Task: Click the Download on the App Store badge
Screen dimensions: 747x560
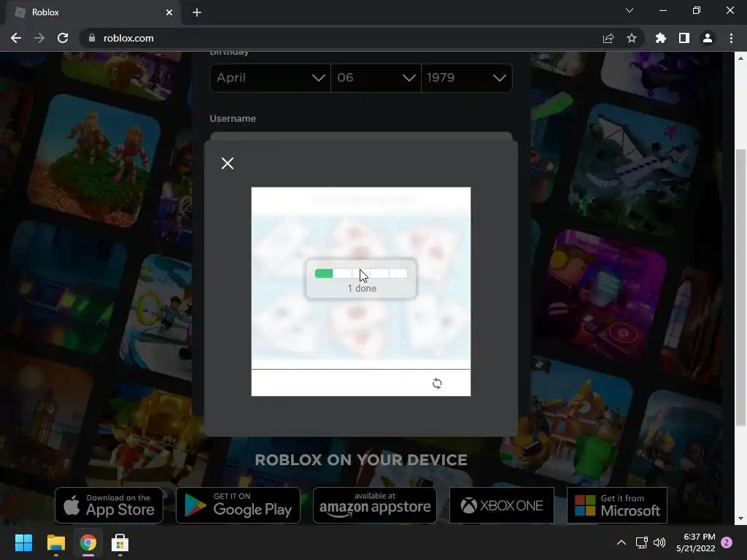Action: coord(109,505)
